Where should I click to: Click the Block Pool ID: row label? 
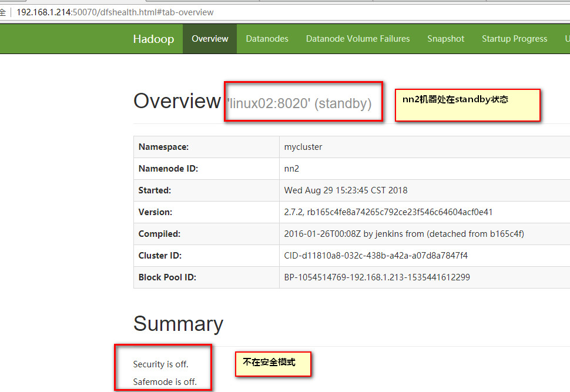click(x=167, y=277)
